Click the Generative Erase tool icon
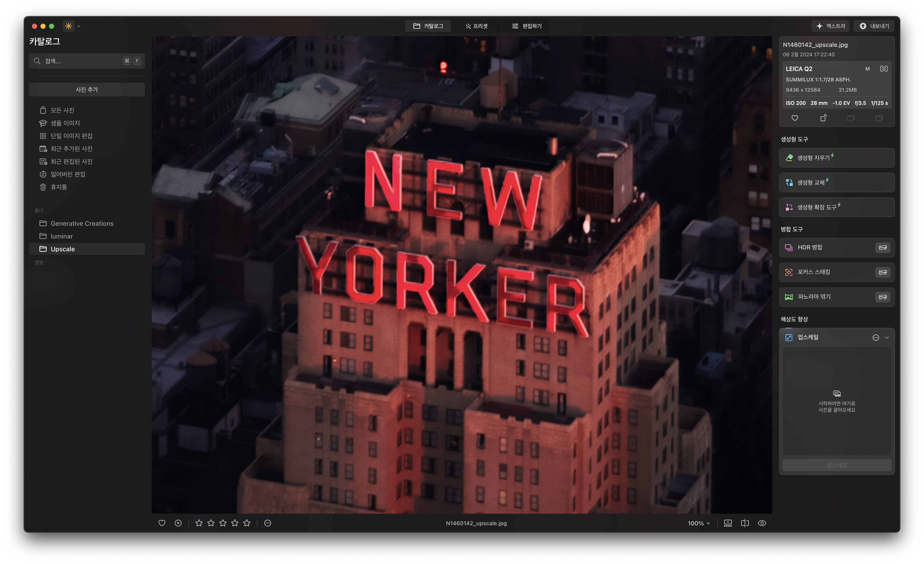 pyautogui.click(x=789, y=158)
